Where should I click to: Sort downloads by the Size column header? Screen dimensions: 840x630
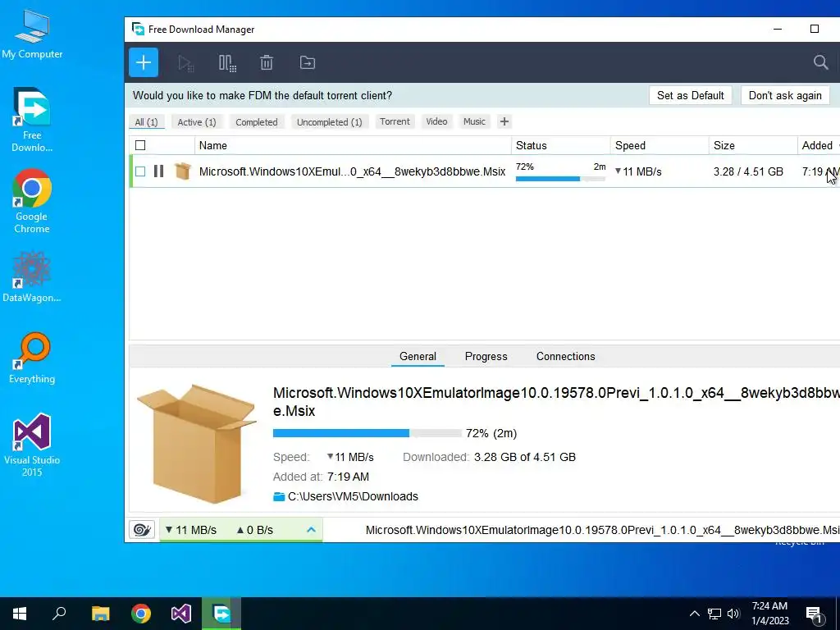tap(753, 145)
